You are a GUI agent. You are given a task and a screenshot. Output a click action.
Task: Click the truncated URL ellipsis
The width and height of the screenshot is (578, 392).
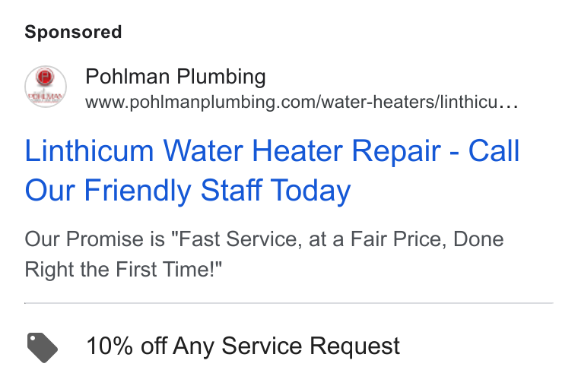509,105
